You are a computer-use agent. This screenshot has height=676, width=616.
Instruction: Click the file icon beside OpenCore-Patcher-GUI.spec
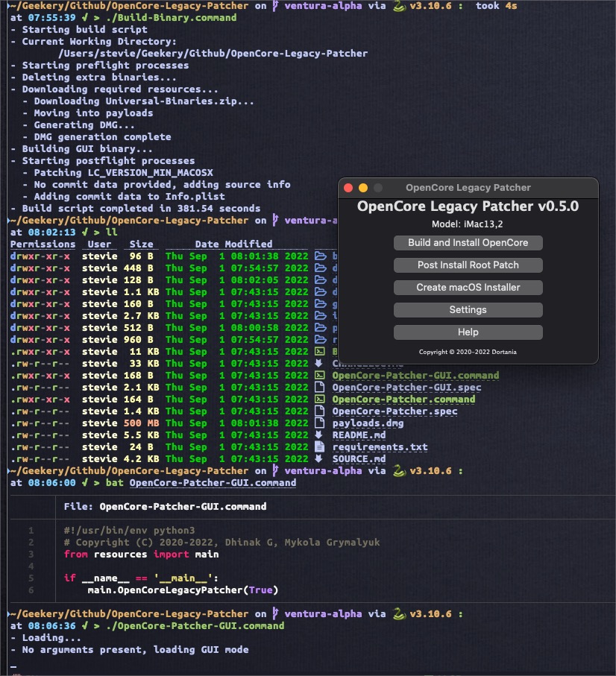point(320,388)
